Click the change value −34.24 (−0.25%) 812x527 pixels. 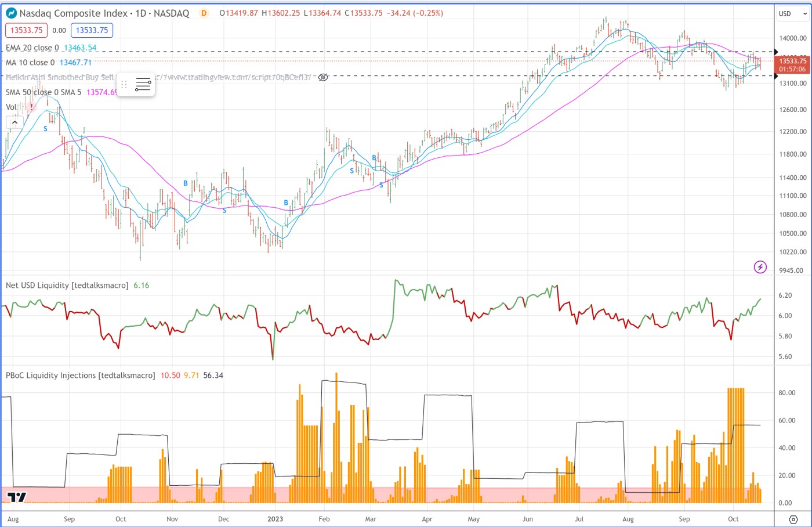(414, 13)
